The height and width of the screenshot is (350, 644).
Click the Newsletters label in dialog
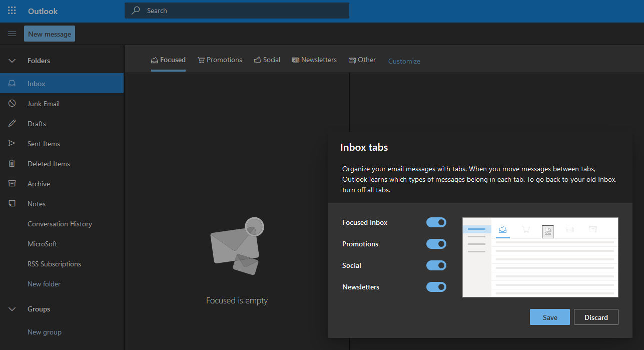[x=361, y=287]
